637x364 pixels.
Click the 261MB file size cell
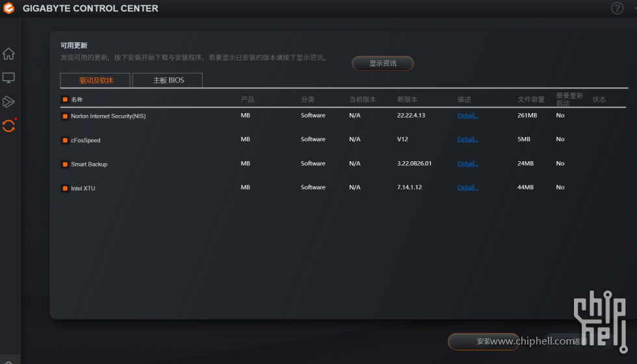[527, 116]
